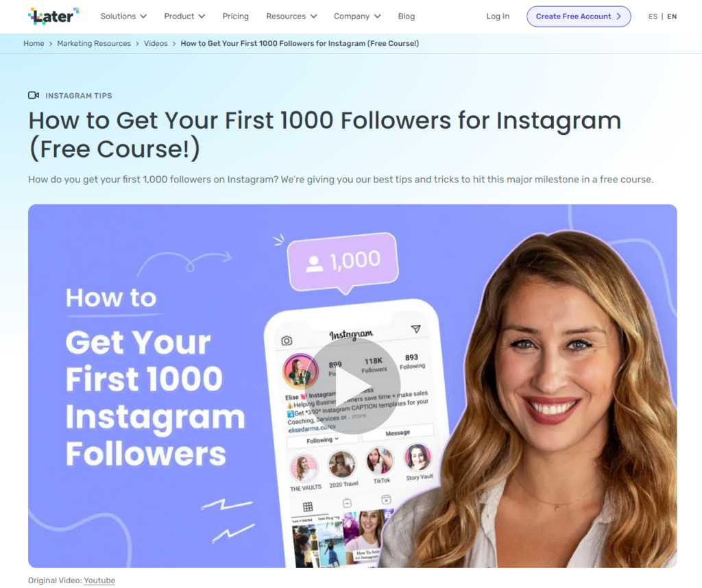The image size is (702, 588).
Task: Click the Create Free Account button
Action: (579, 16)
